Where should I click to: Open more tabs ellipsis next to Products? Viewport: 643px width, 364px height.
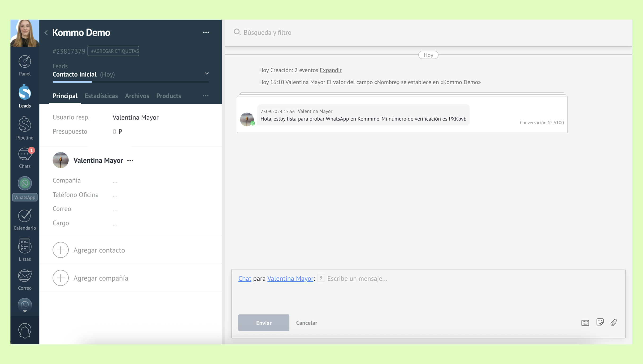[205, 96]
